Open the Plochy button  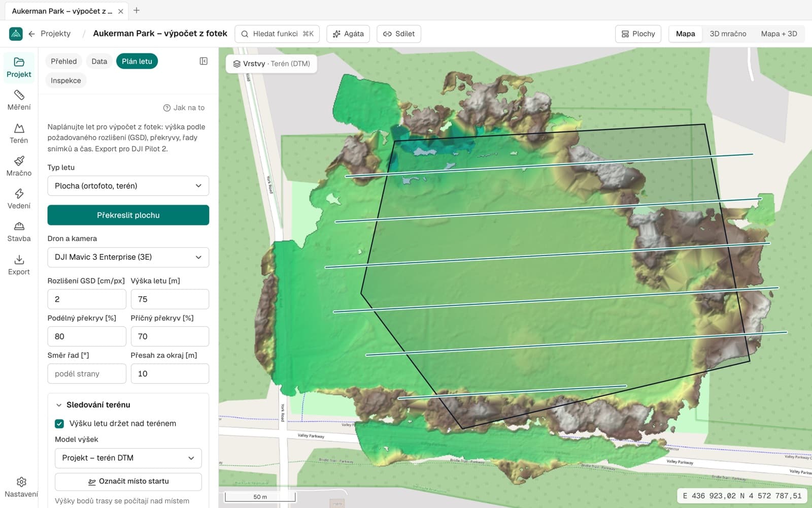point(638,34)
